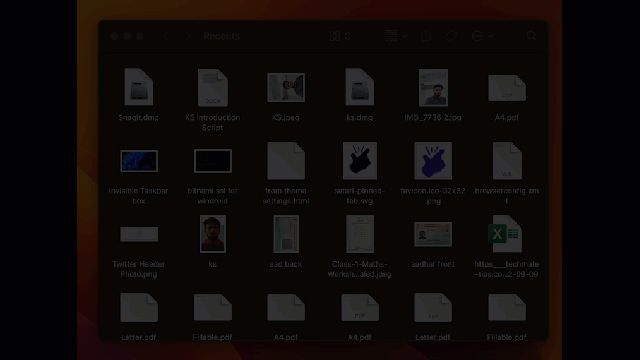Open search with the magnifier icon
Screen dimensions: 640x360
point(531,36)
